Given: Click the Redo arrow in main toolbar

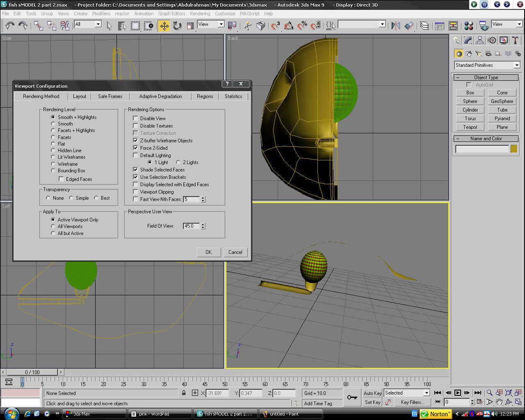Looking at the screenshot, I should [x=23, y=25].
